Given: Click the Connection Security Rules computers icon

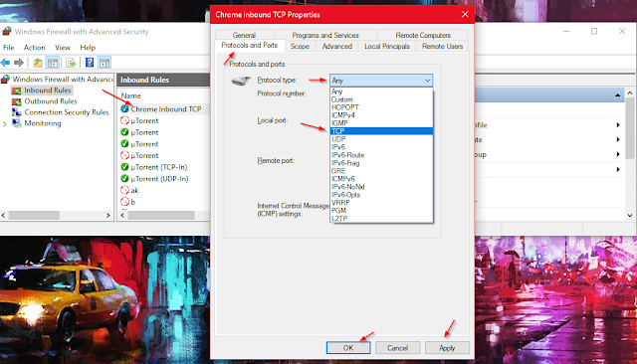Looking at the screenshot, I should [x=16, y=112].
